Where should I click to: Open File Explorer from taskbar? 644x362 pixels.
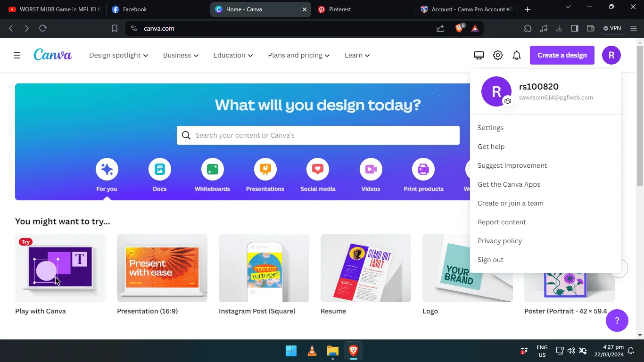tap(333, 351)
